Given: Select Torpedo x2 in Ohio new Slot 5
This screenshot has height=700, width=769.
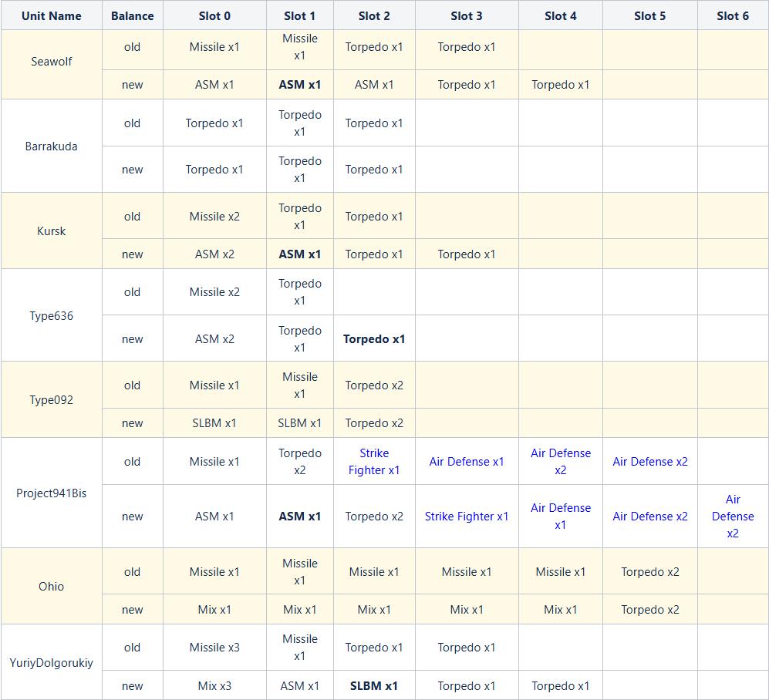Looking at the screenshot, I should (649, 609).
